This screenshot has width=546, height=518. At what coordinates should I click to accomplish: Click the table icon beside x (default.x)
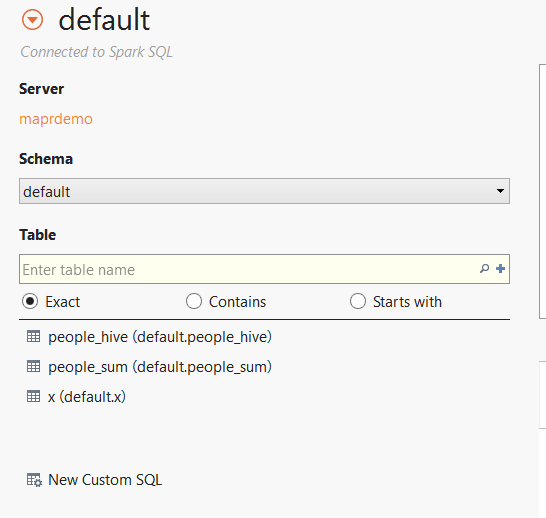click(x=33, y=397)
